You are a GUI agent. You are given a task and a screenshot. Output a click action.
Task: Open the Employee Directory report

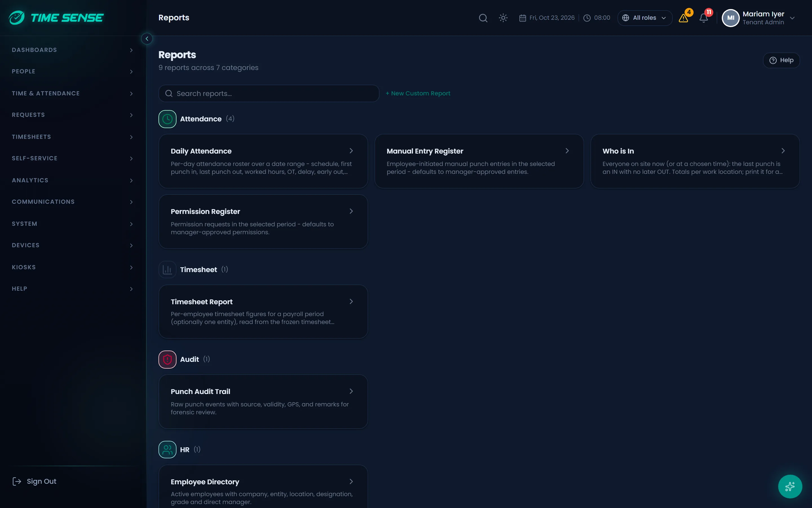click(263, 487)
